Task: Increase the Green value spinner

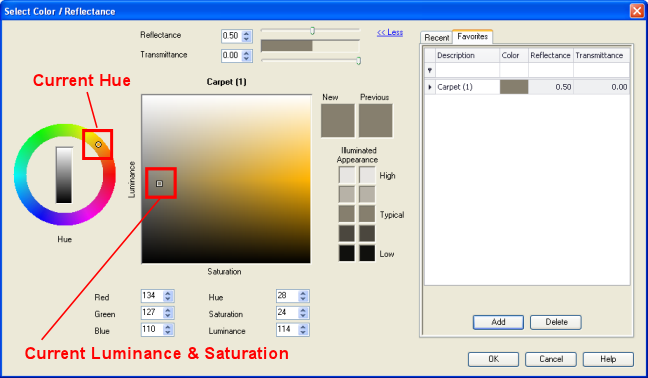Action: [x=168, y=310]
